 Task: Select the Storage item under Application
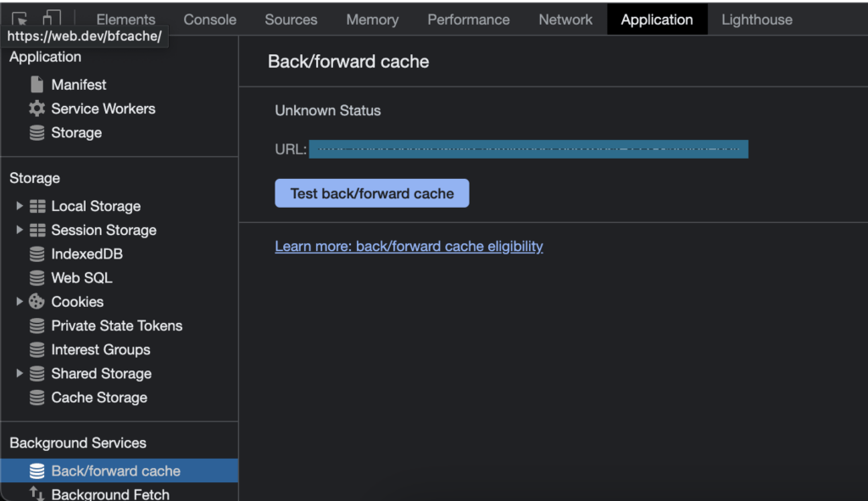[76, 133]
